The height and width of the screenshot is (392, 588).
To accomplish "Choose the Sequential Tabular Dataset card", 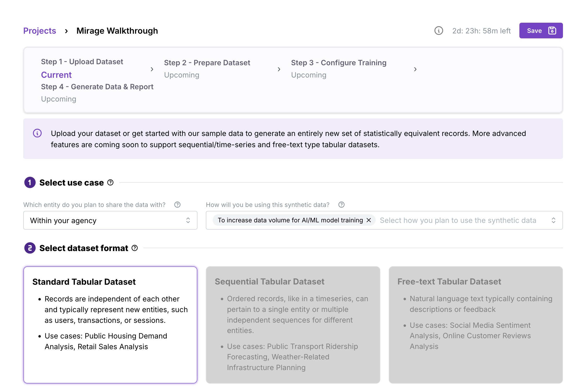I will 293,325.
